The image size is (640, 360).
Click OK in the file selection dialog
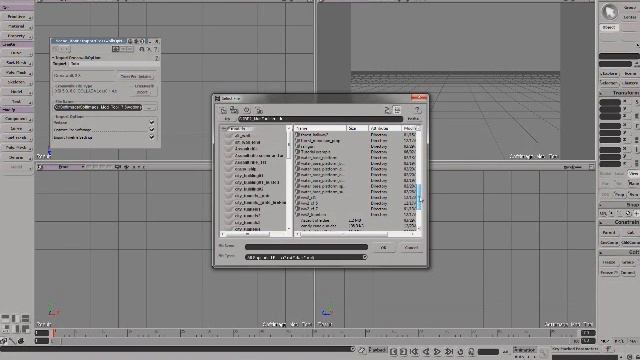coord(383,247)
